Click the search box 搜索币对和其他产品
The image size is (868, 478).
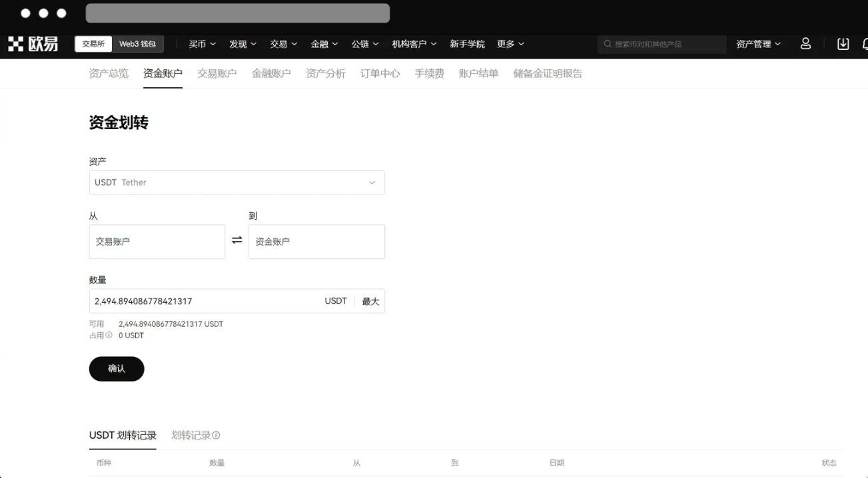point(661,44)
